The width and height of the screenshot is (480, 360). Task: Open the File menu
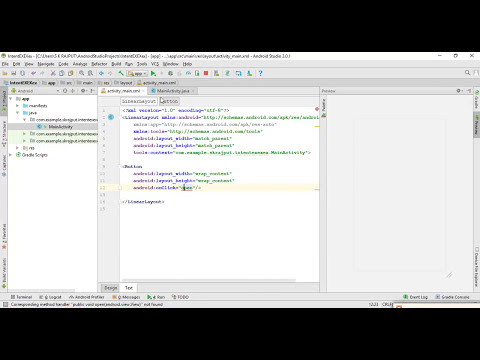click(x=5, y=64)
